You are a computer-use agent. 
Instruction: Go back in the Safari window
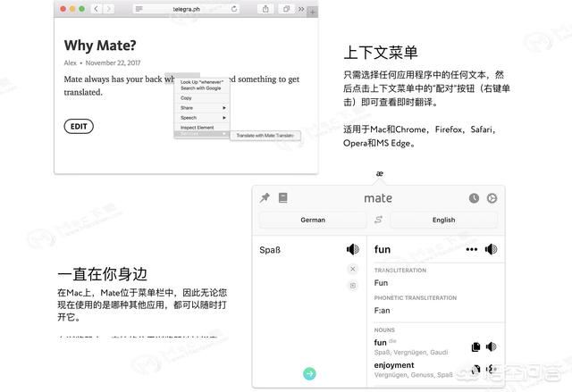click(96, 9)
